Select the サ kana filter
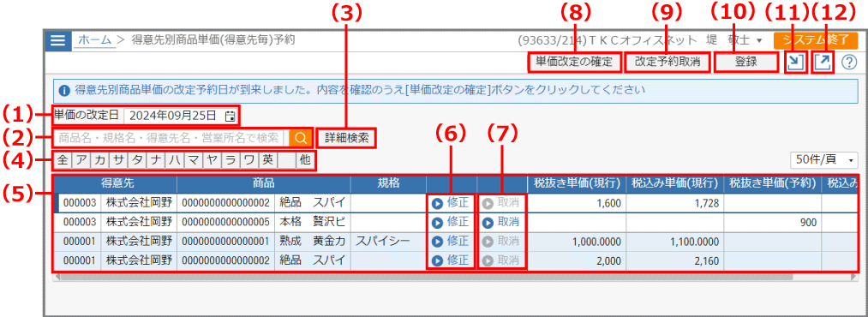 click(x=118, y=160)
